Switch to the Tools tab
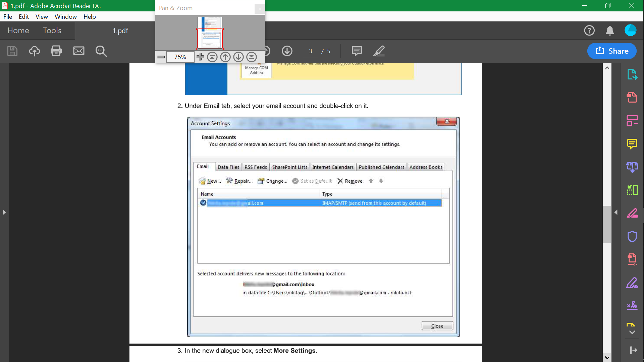644x362 pixels. 52,31
